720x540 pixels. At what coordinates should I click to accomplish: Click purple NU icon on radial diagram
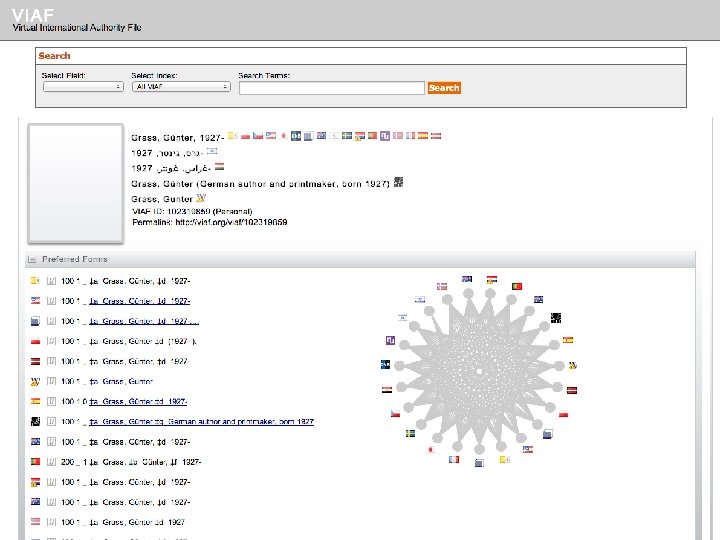point(390,340)
